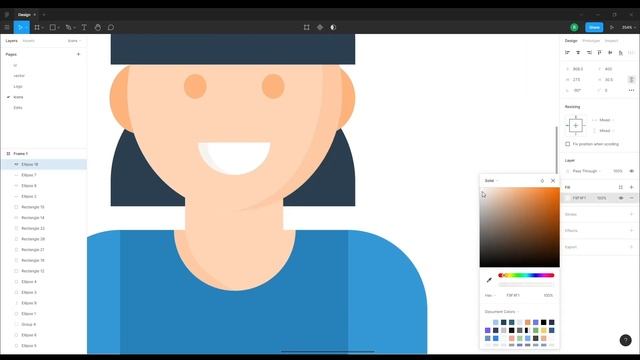Open the Figma main menu
640x360 pixels.
click(7, 27)
